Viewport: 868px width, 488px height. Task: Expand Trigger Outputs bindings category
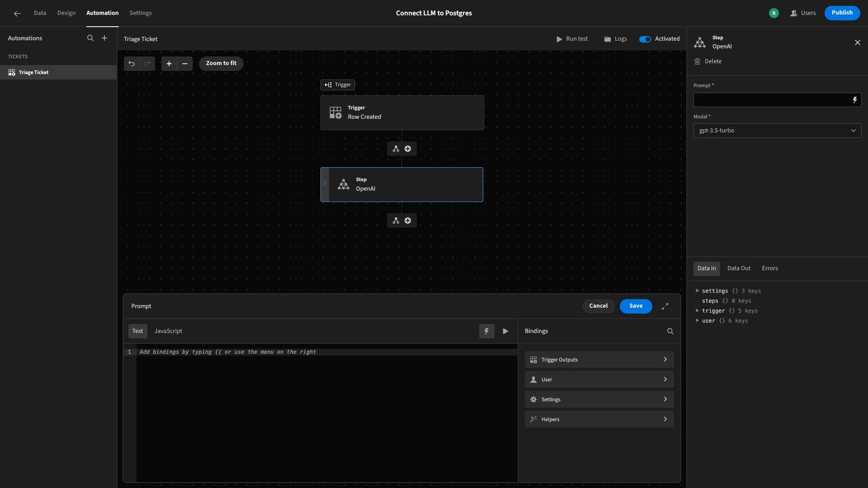(599, 360)
